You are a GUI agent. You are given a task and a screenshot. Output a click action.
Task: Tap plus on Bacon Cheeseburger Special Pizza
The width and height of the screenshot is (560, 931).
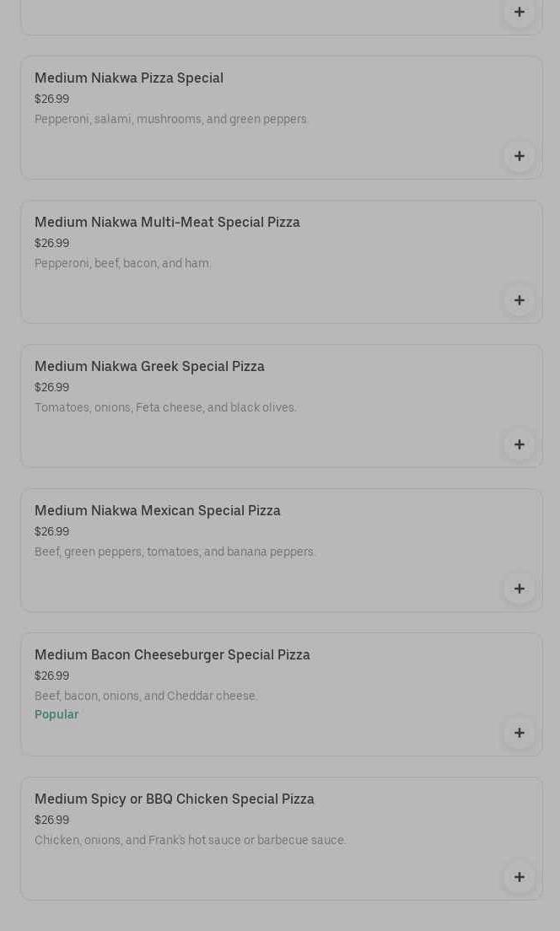click(x=519, y=733)
